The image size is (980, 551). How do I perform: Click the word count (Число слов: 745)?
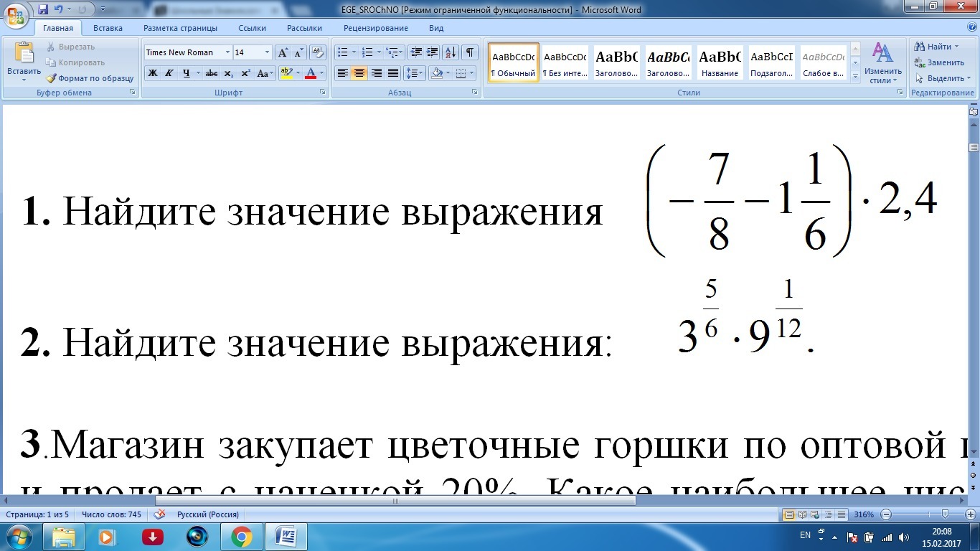(x=111, y=514)
